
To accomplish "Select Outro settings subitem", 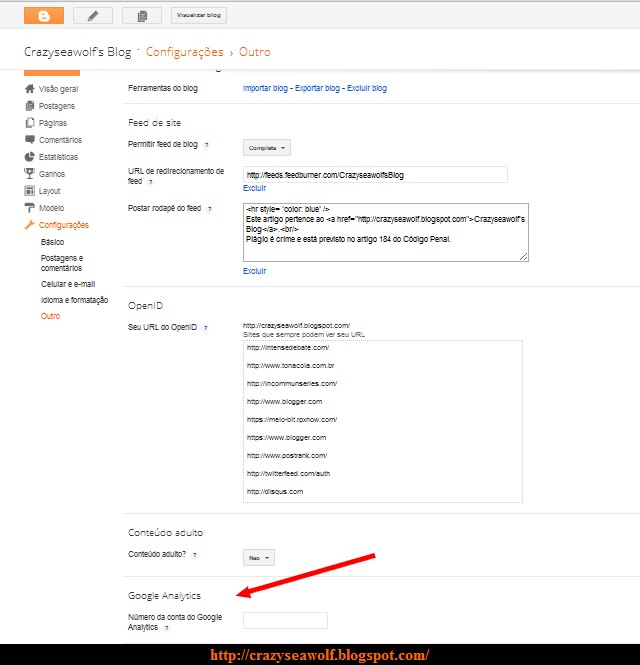I will [x=50, y=316].
